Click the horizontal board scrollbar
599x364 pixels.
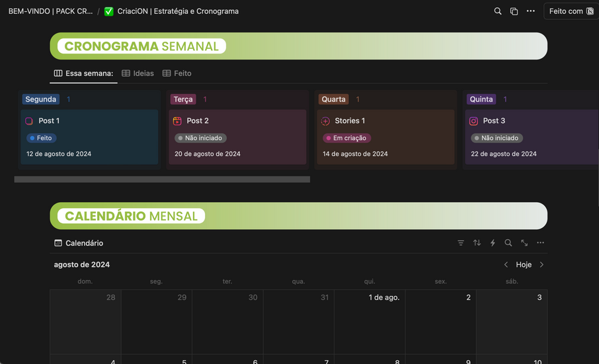pos(162,179)
